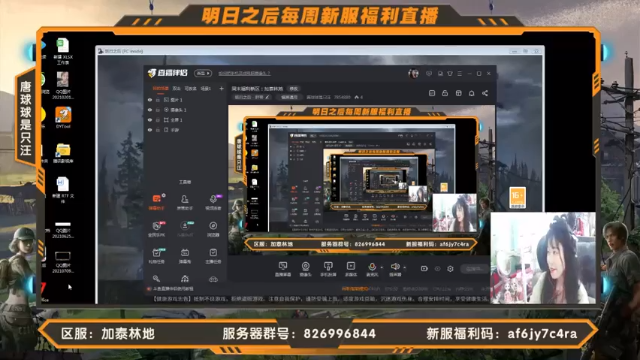The height and width of the screenshot is (360, 640).
Task: Click the network-nodes tool in toolbox bottom row
Action: [x=185, y=279]
